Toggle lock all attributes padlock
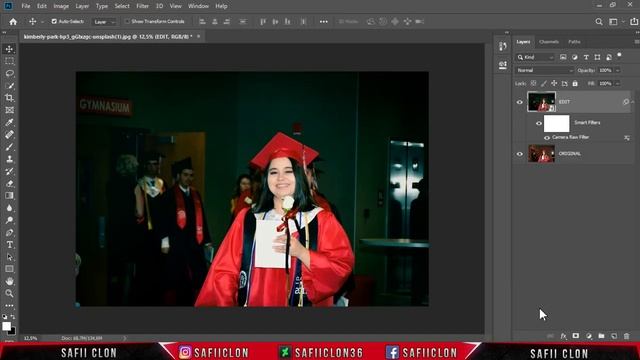The image size is (640, 360). pos(575,83)
